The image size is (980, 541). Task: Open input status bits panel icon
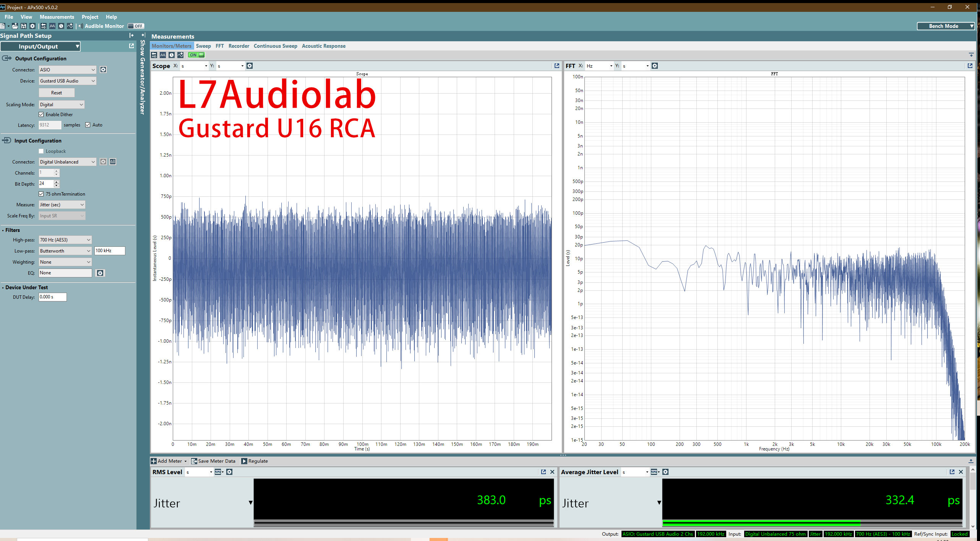tap(113, 162)
